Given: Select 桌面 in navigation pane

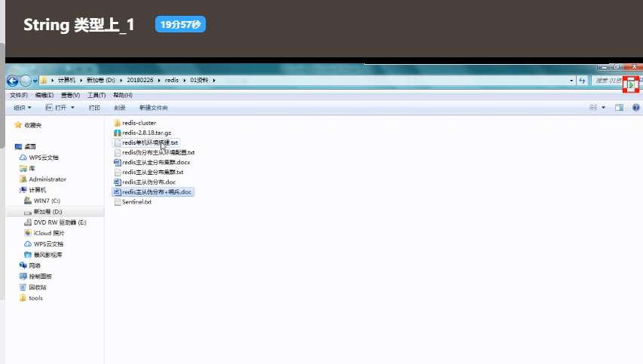Looking at the screenshot, I should coord(30,147).
